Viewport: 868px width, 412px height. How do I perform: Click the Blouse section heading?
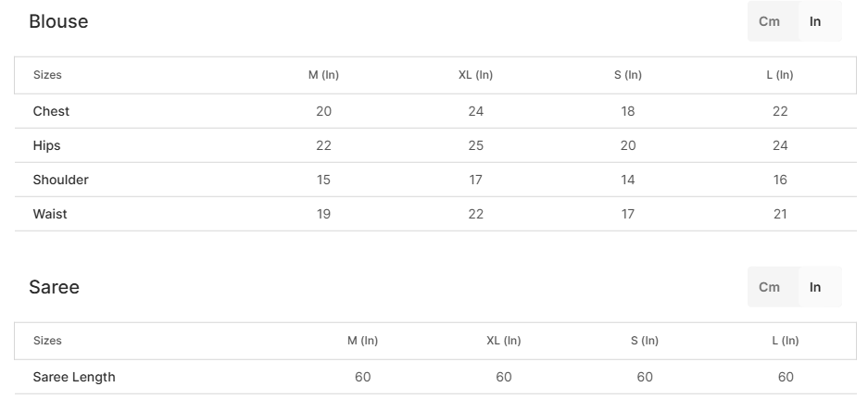(58, 21)
